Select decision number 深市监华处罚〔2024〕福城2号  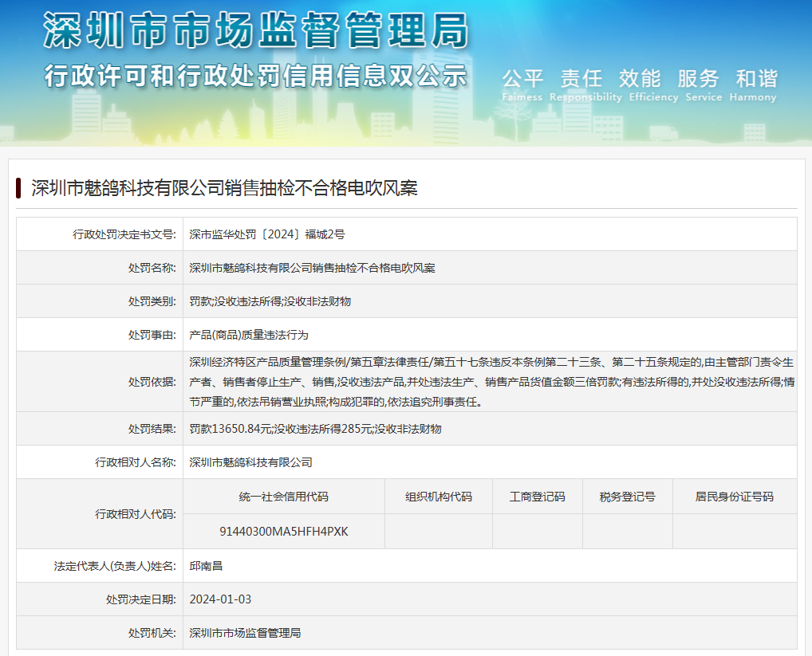click(267, 234)
